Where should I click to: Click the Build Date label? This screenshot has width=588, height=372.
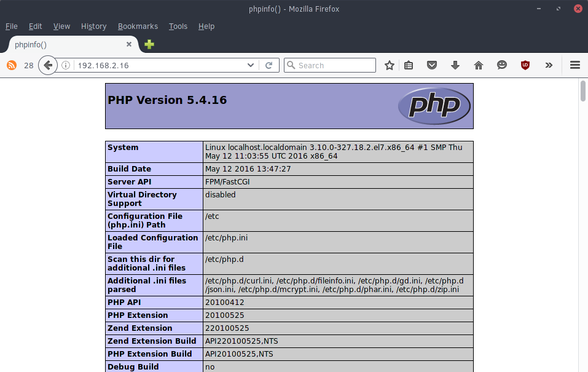coord(130,169)
